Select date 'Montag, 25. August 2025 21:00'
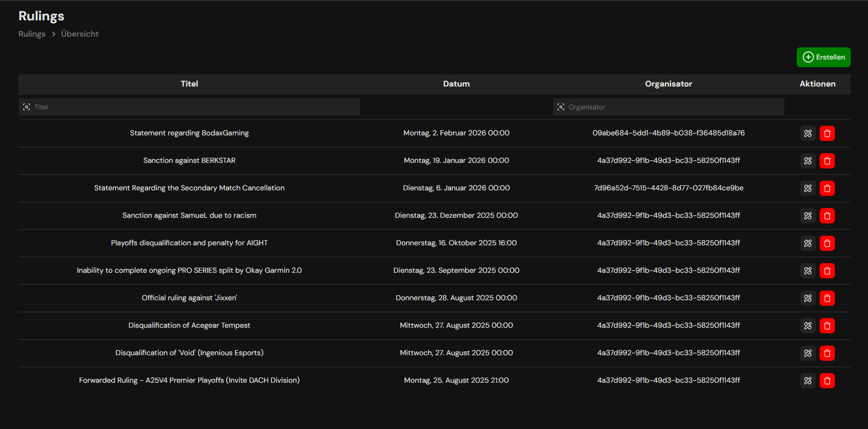Screen dimensions: 868x429 click(456, 380)
